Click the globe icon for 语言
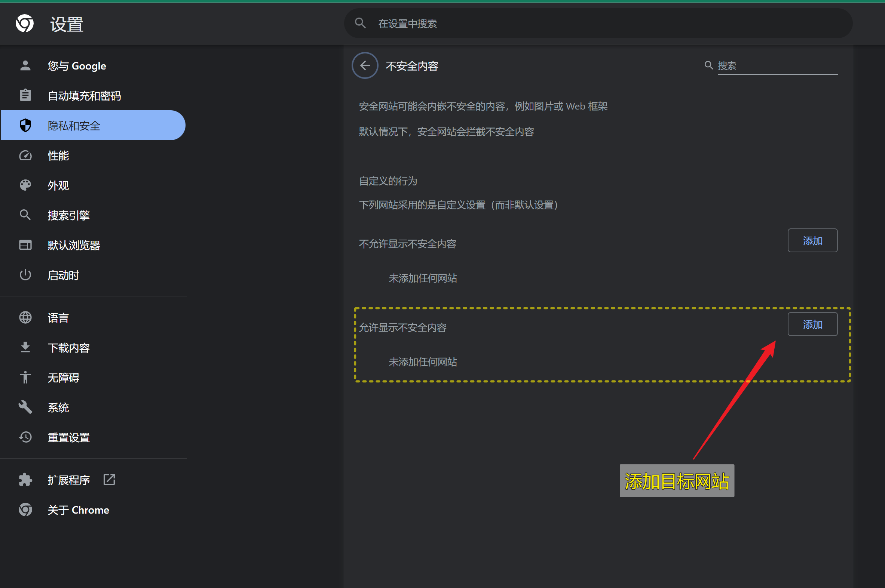The width and height of the screenshot is (885, 588). tap(25, 318)
